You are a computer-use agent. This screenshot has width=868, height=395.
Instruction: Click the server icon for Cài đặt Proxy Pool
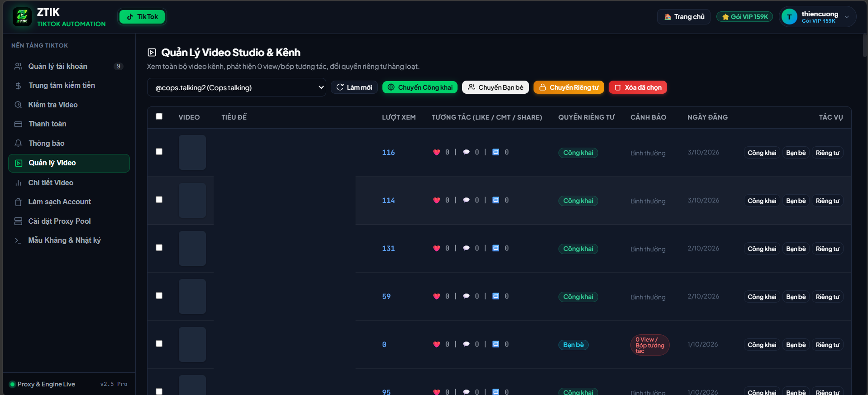point(18,221)
